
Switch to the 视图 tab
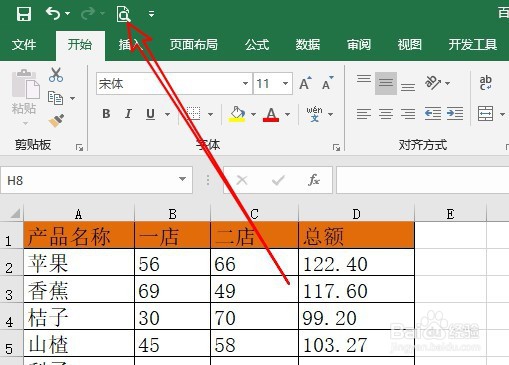tap(410, 45)
